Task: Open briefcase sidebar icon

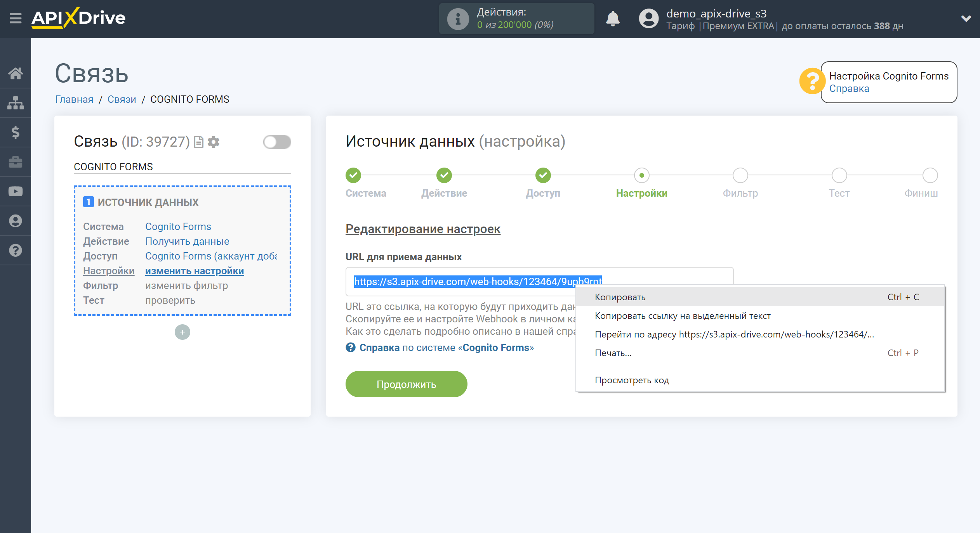Action: [x=16, y=162]
